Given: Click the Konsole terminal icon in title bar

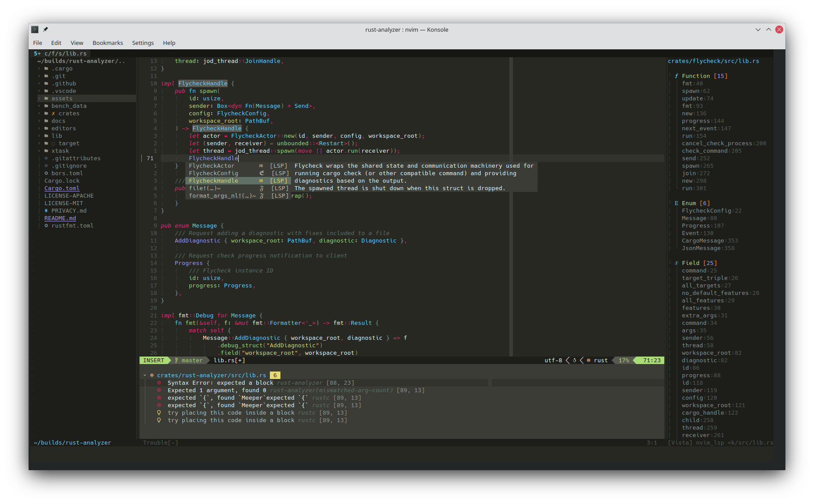Looking at the screenshot, I should tap(35, 29).
